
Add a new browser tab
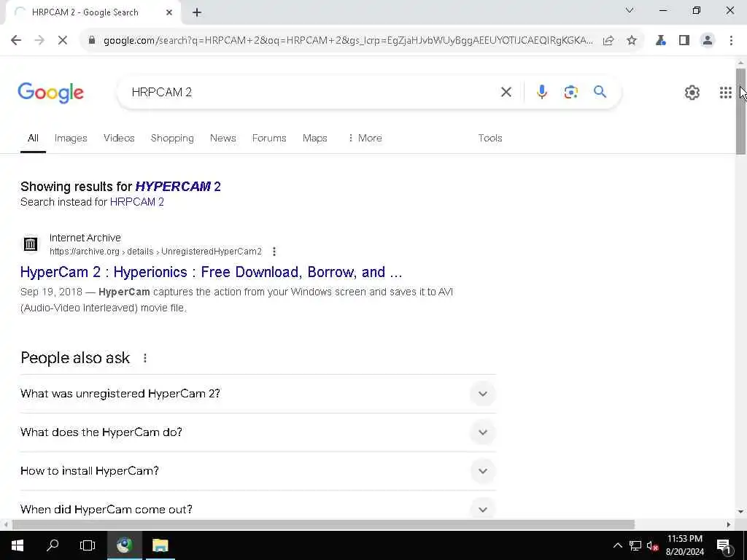click(x=197, y=13)
